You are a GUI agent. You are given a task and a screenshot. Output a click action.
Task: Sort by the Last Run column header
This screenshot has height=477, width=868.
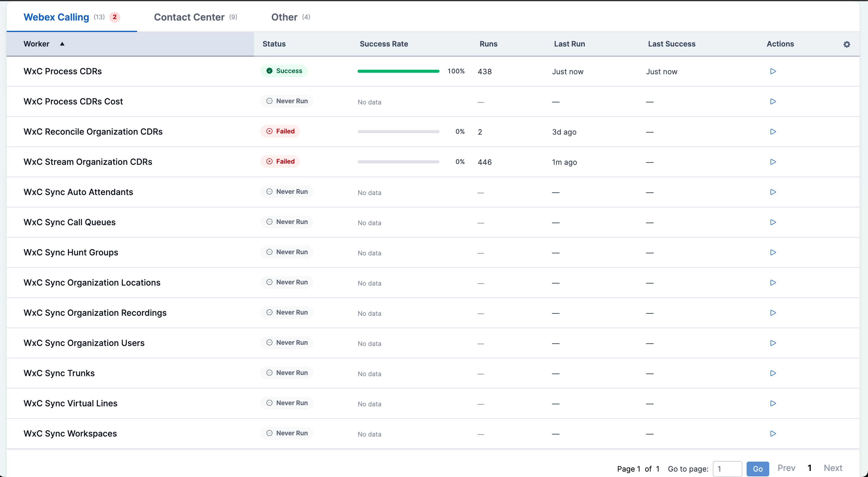tap(570, 44)
